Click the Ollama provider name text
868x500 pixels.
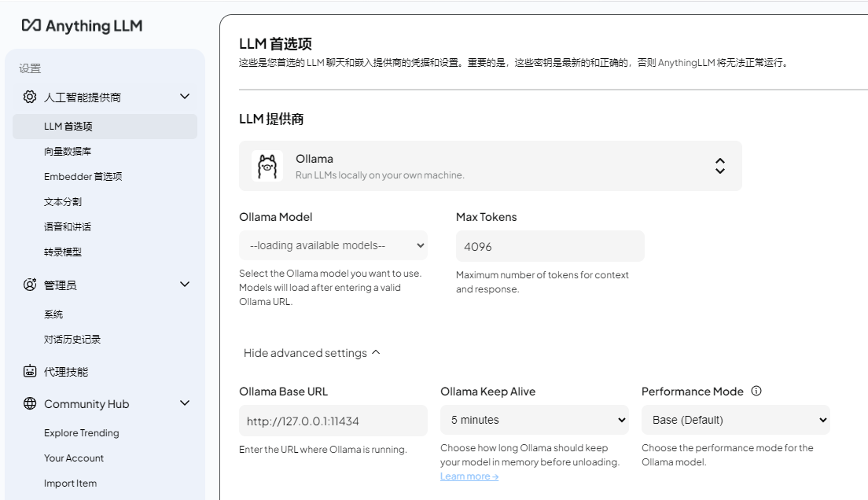tap(314, 159)
